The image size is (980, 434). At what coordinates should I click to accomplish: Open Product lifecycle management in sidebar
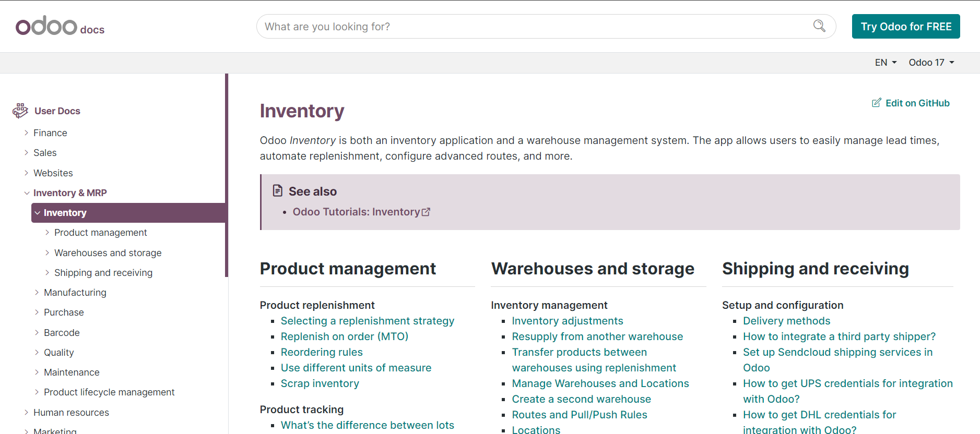(x=109, y=392)
